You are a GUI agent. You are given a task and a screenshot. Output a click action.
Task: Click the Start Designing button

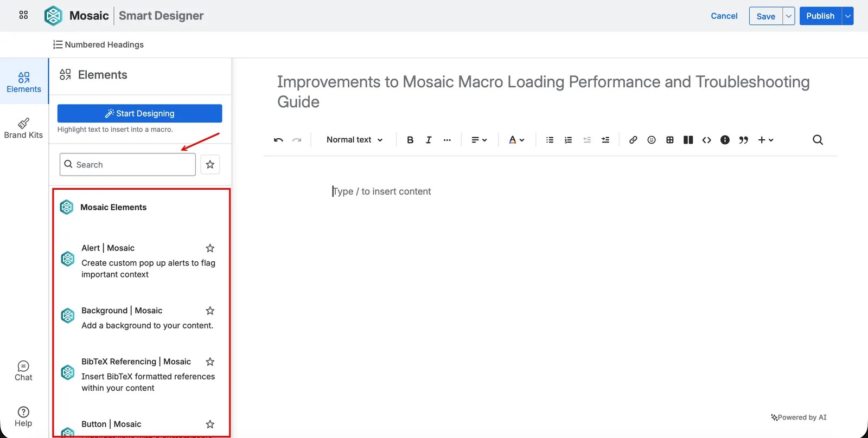tap(140, 113)
